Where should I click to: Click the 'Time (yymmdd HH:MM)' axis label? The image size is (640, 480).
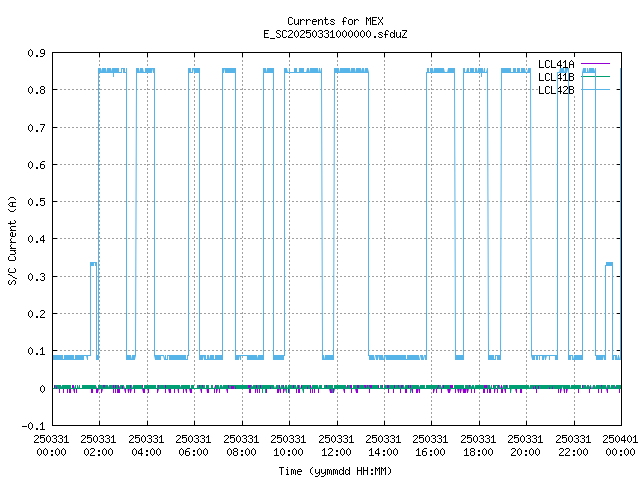pos(335,471)
